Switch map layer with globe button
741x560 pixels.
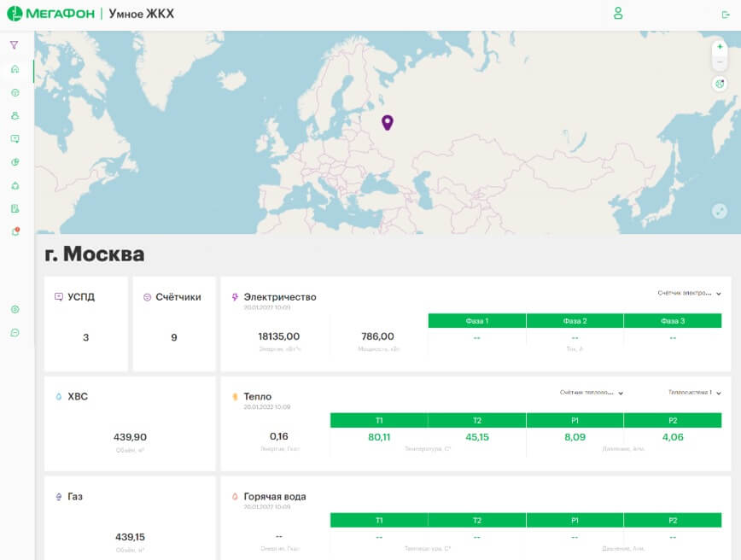pos(720,84)
